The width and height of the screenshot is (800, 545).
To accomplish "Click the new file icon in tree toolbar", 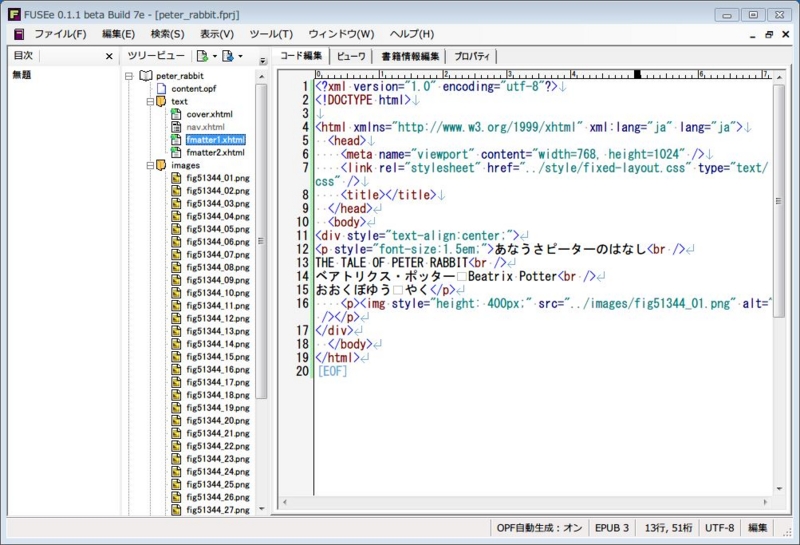I will click(203, 56).
